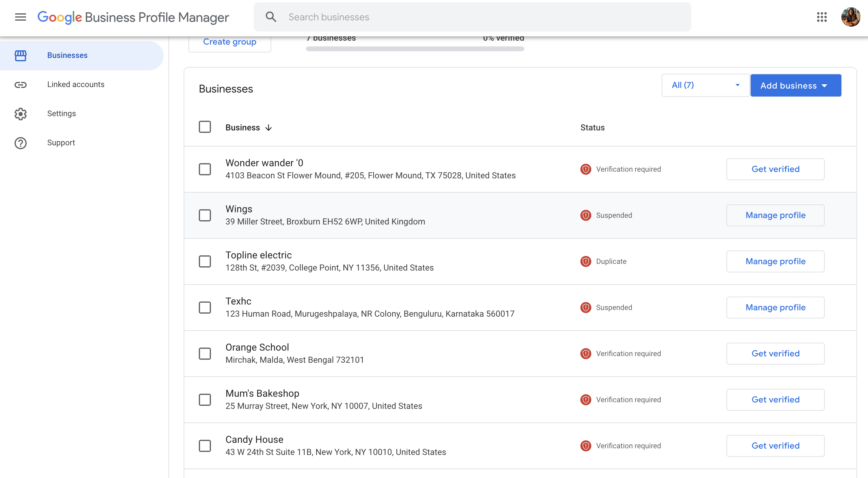Click the red shield icon for Candy House
This screenshot has width=868, height=478.
(x=586, y=446)
